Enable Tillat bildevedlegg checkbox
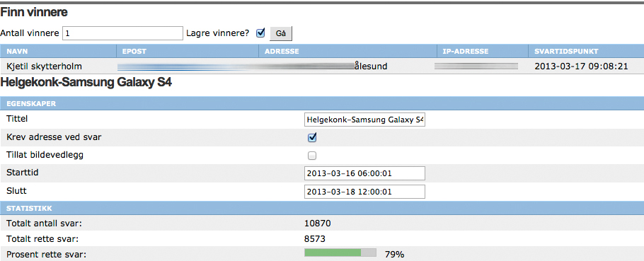The width and height of the screenshot is (644, 261). coord(312,156)
